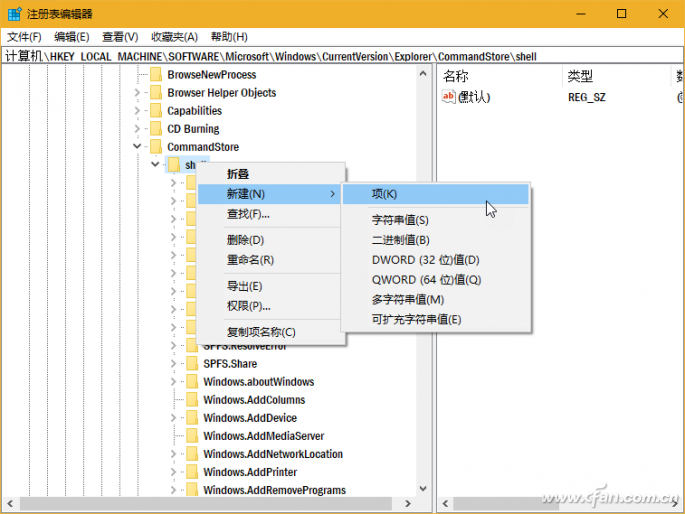Select DWORD (32 位)值(D) in submenu
The height and width of the screenshot is (514, 685).
[436, 260]
